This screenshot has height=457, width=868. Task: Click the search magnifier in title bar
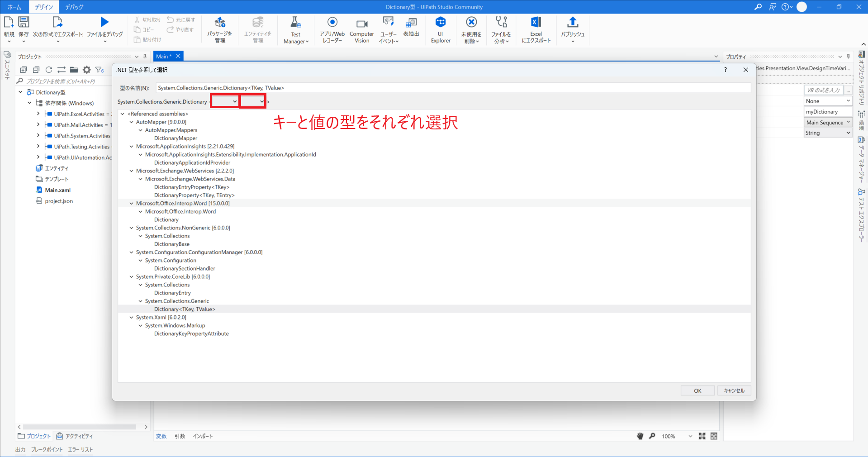(x=758, y=7)
